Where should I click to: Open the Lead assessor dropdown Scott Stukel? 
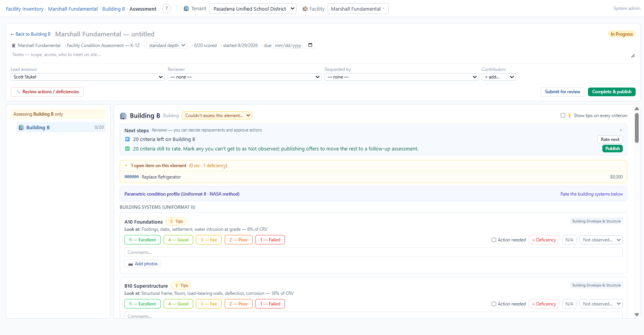click(x=88, y=77)
